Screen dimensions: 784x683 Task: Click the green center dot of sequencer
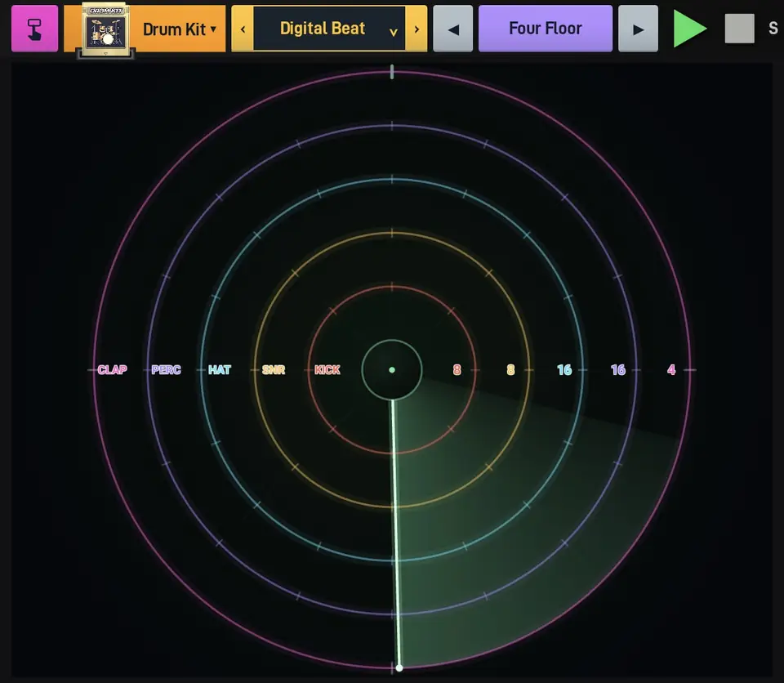pos(392,370)
